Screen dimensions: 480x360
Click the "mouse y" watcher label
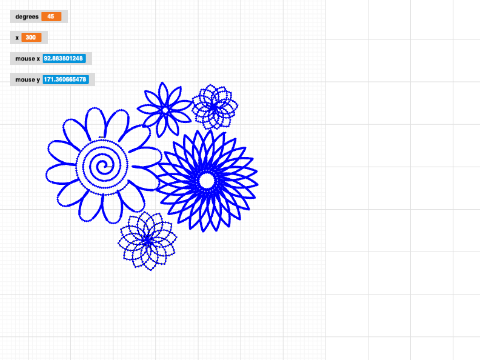(28, 80)
